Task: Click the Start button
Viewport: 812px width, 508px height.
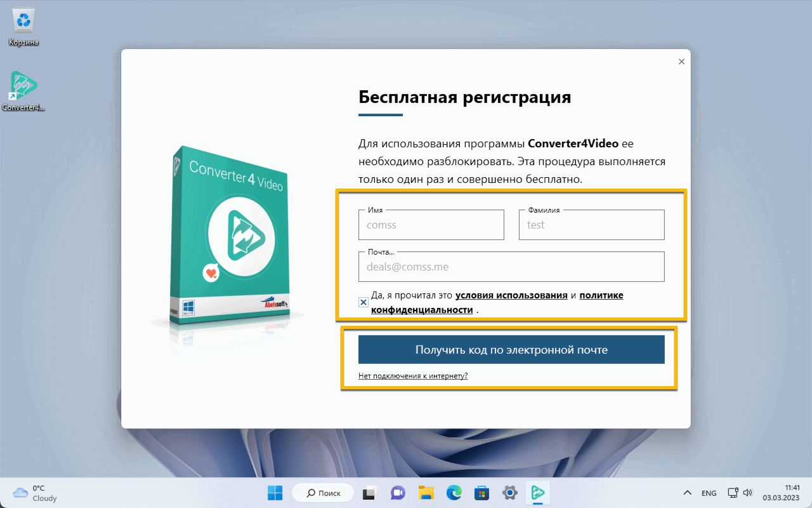Action: [x=275, y=492]
